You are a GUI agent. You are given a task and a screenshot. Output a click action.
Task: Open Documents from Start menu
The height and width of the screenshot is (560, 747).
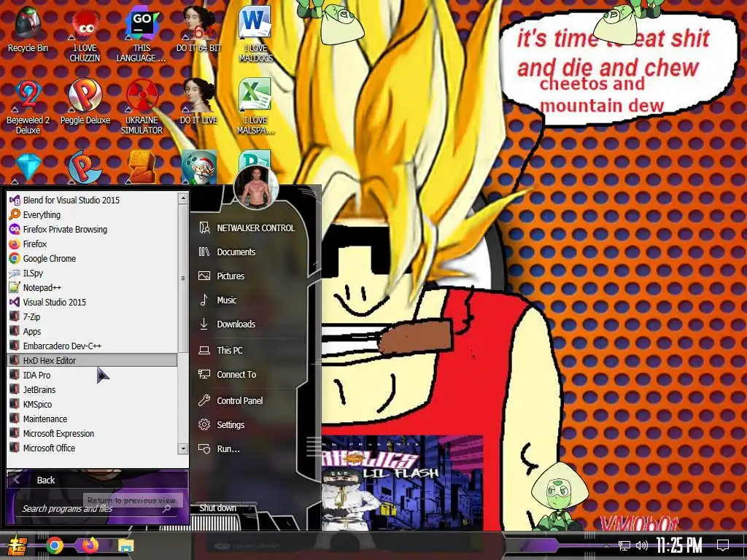[x=248, y=252]
